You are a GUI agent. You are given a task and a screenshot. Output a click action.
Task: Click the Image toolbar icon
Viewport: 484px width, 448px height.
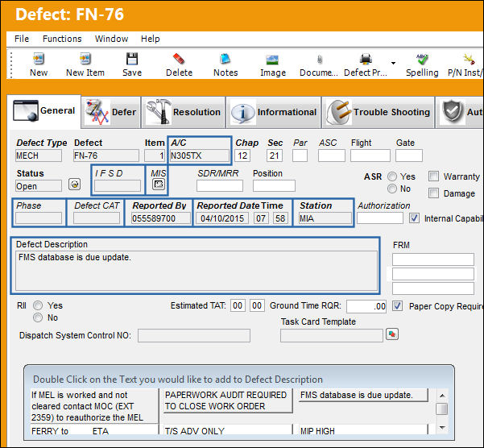click(272, 60)
